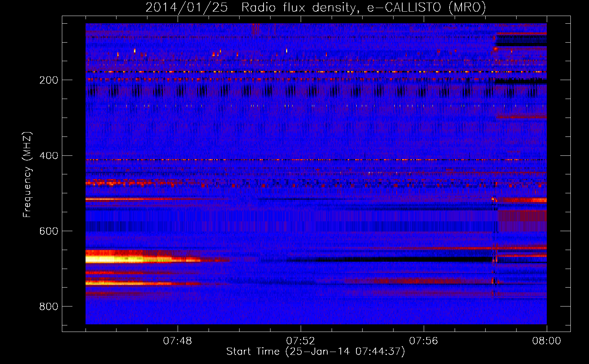Image resolution: width=589 pixels, height=364 pixels.
Task: Click the plot title '2014/01/25 Radio flux density'
Action: (316, 7)
